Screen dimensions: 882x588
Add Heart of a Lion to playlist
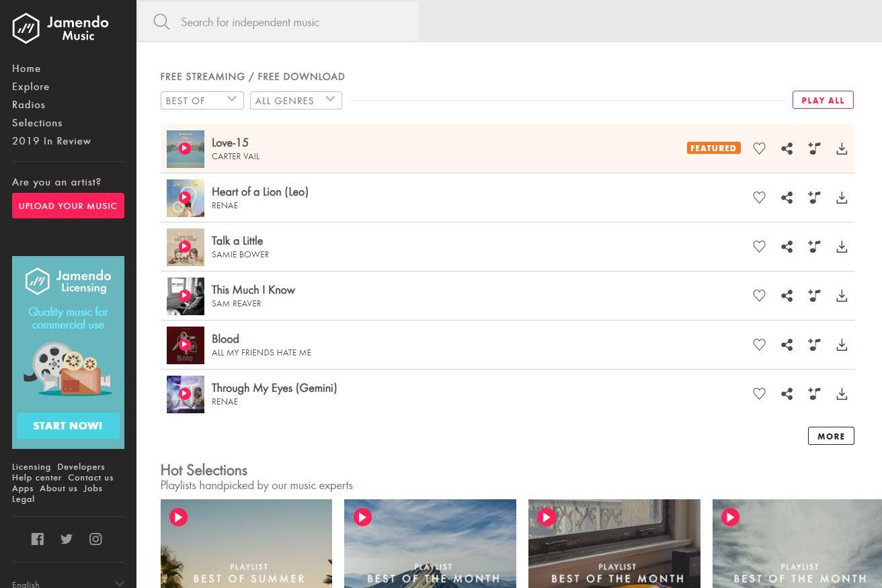tap(814, 198)
